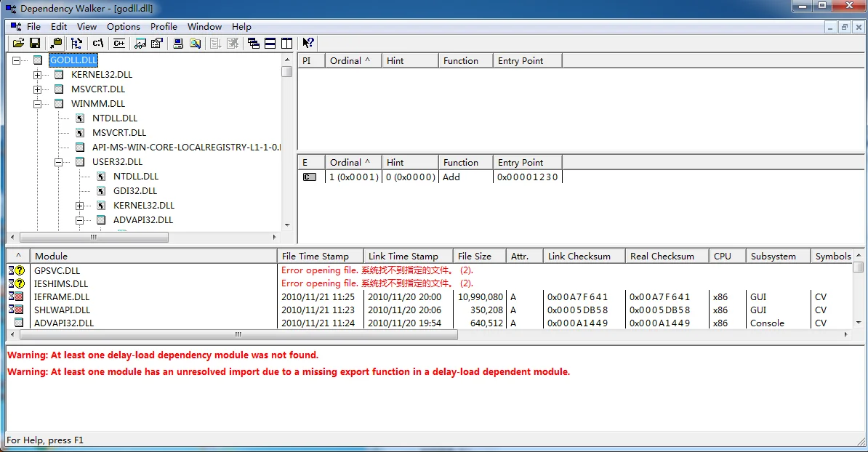
Task: Open the Profile menu
Action: coord(164,27)
